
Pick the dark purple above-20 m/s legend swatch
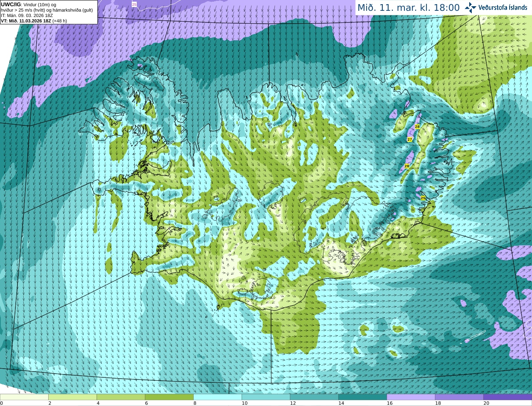(508, 397)
